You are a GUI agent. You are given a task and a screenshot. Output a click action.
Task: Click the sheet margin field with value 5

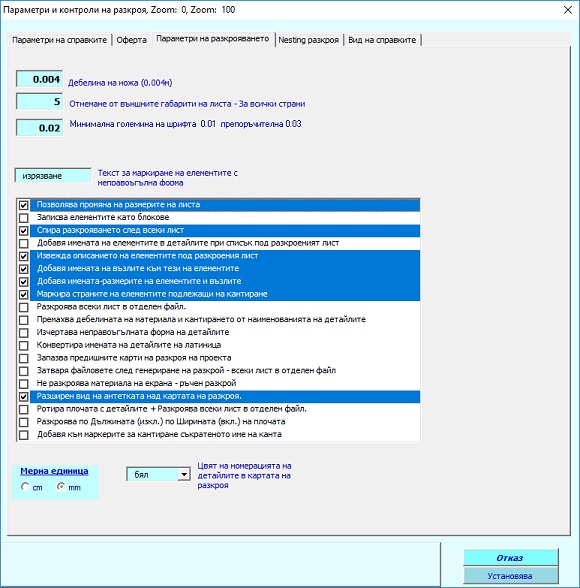pos(39,102)
